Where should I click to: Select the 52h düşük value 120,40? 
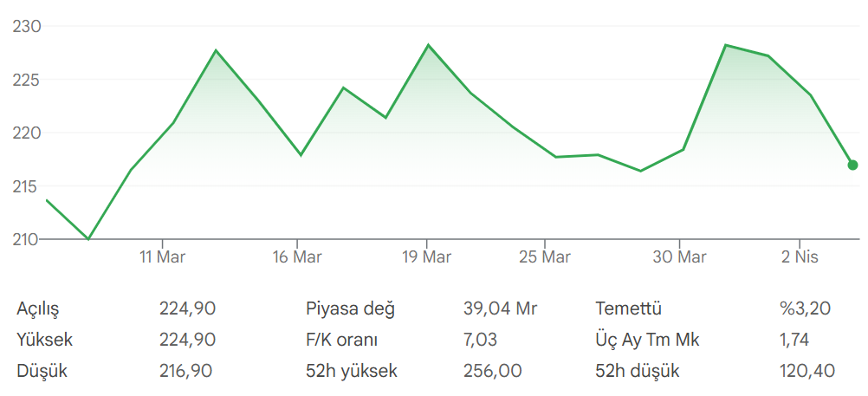806,371
